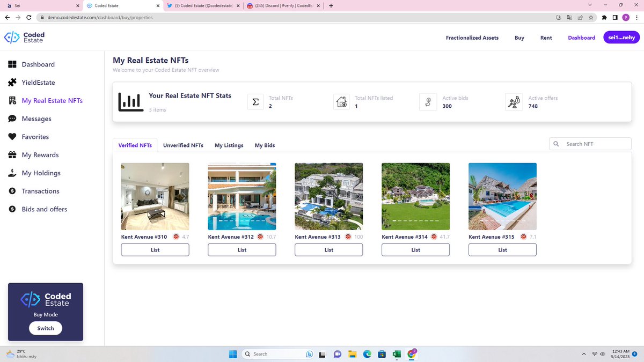The width and height of the screenshot is (644, 362).
Task: Open browser extensions puzzle icon
Action: point(605,17)
